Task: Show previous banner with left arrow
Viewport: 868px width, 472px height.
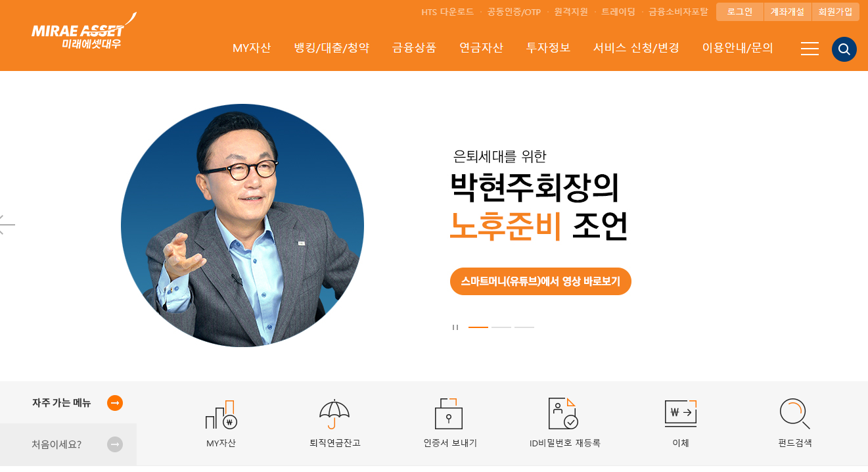Action: [7, 225]
